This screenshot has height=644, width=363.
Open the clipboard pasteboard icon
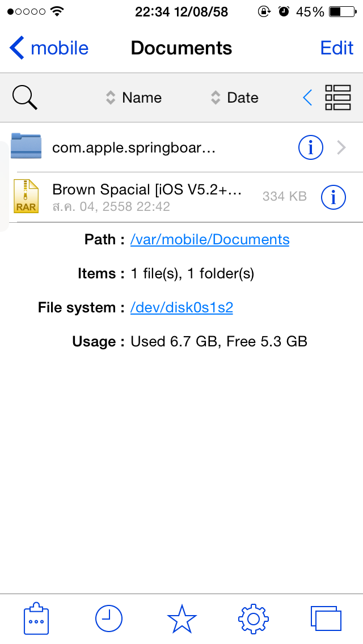pos(36,618)
